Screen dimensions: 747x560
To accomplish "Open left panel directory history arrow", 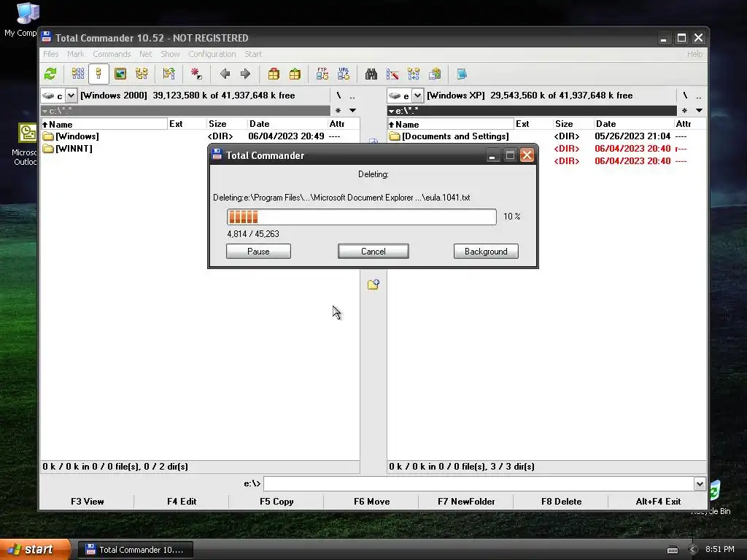I will click(x=353, y=111).
